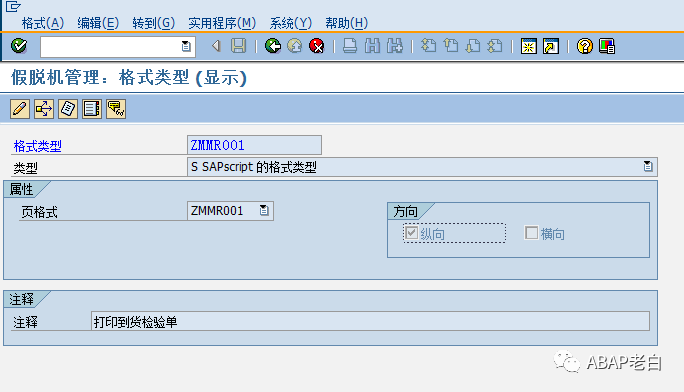
Task: Click the blue 格式类型 label
Action: [x=38, y=146]
